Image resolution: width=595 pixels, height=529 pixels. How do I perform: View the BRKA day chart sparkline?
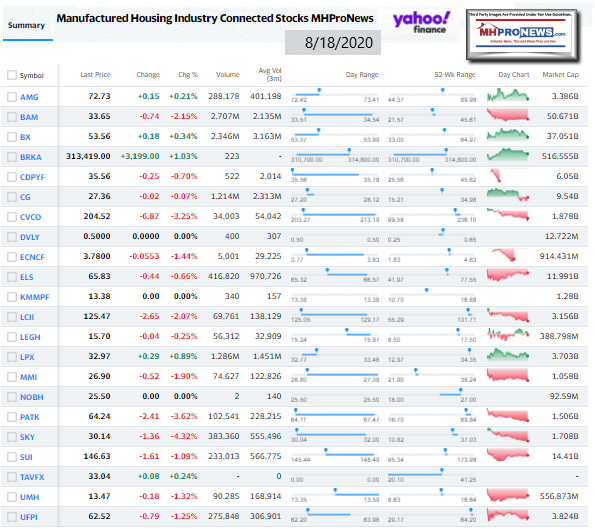click(508, 155)
